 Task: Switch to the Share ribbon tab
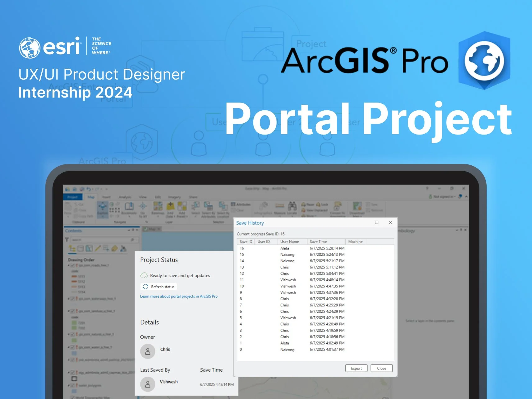[193, 197]
